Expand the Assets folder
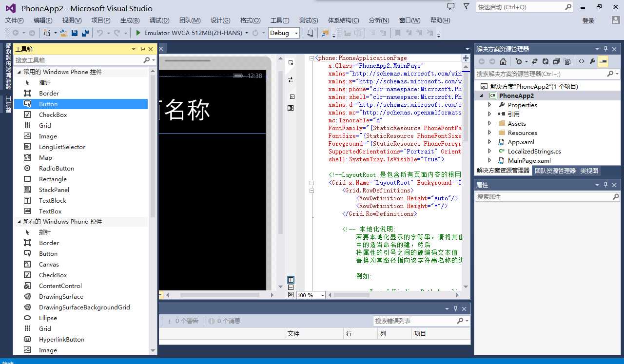624x364 pixels. 490,123
